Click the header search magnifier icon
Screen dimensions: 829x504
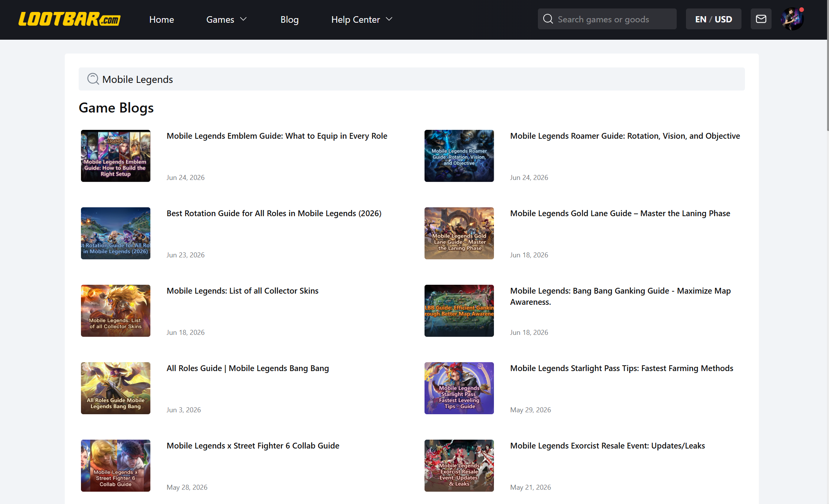pos(548,19)
